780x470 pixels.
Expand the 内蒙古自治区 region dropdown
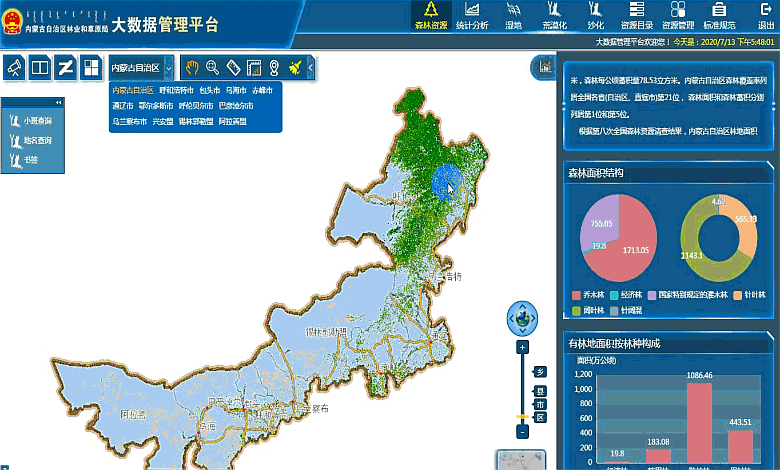(169, 68)
